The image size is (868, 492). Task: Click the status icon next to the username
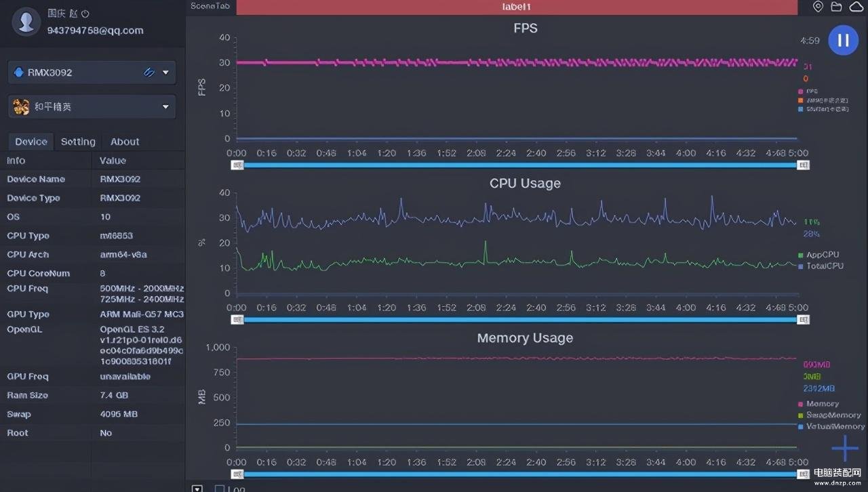(85, 14)
